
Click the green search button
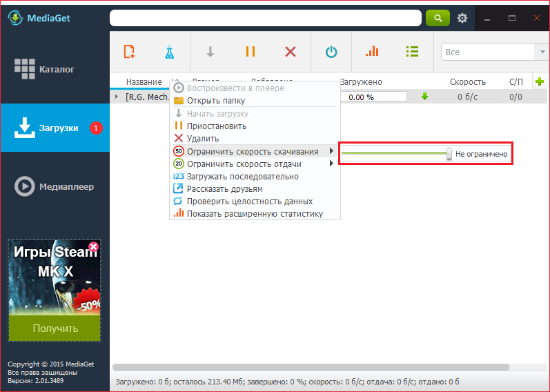pos(438,18)
